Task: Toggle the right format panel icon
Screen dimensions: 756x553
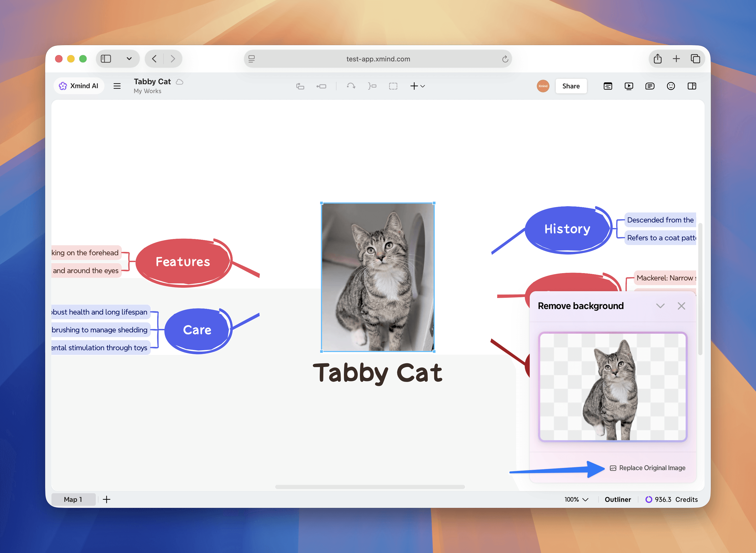Action: [x=692, y=86]
